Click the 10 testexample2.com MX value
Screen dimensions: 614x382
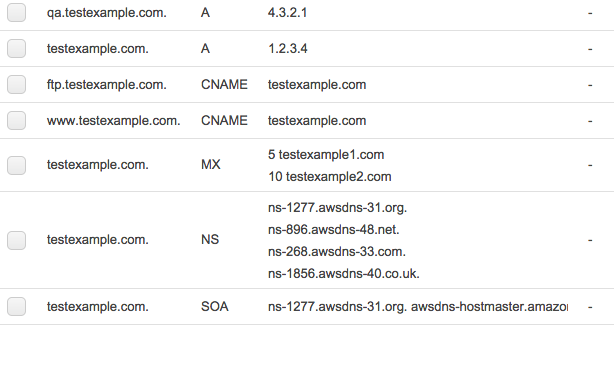coord(330,177)
